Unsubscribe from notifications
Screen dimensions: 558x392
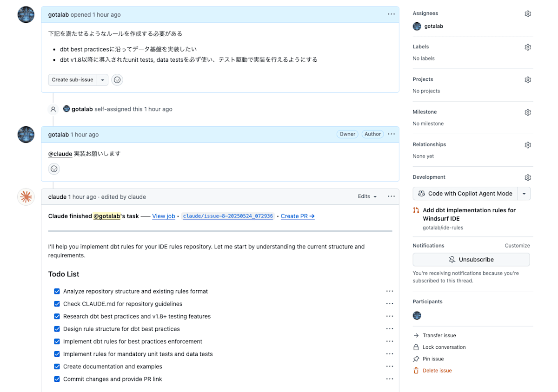coord(471,260)
